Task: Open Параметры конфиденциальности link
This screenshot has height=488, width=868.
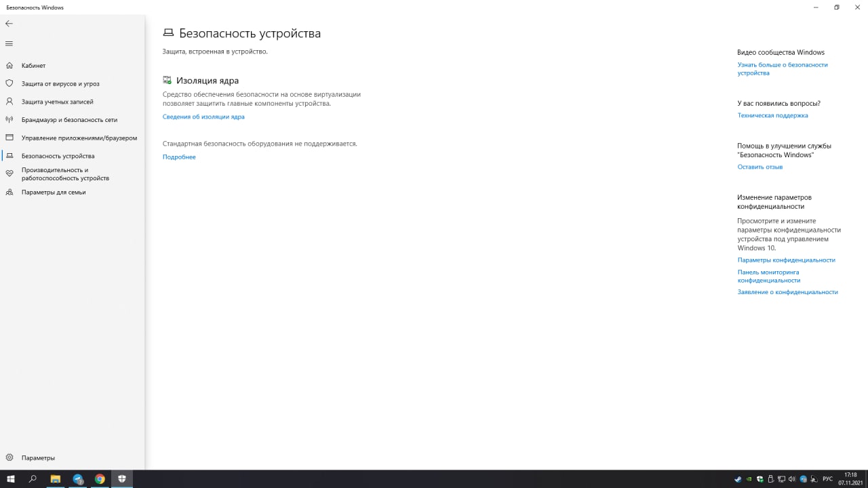Action: [787, 260]
